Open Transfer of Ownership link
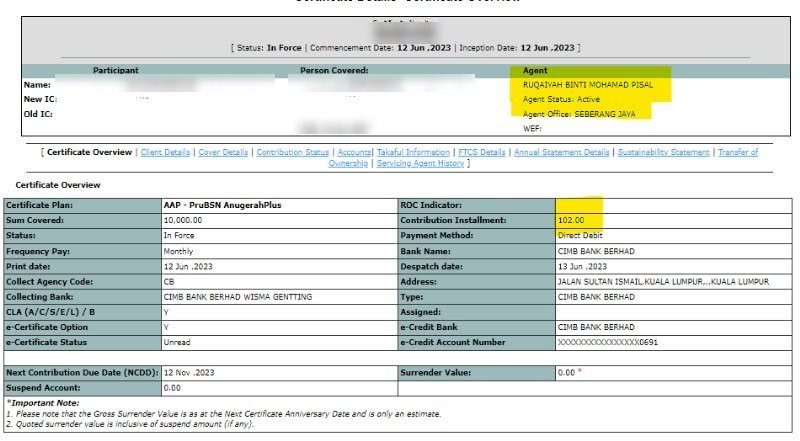800x441 pixels. 738,152
